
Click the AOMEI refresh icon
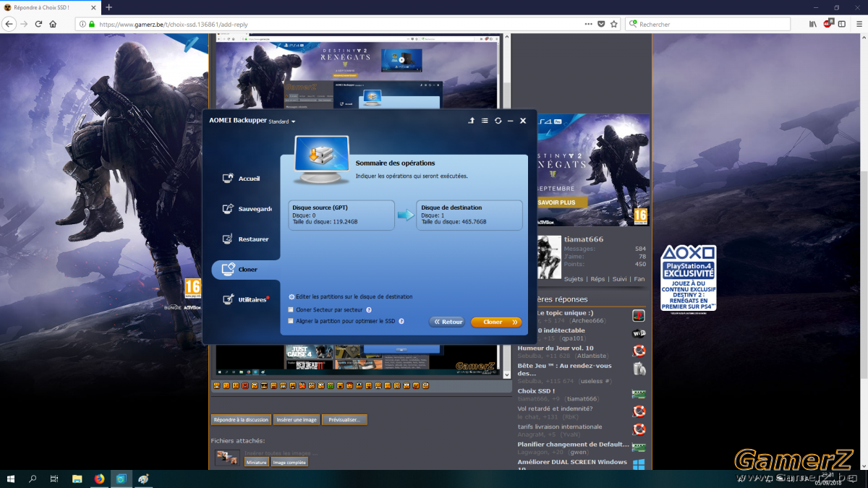pyautogui.click(x=498, y=121)
